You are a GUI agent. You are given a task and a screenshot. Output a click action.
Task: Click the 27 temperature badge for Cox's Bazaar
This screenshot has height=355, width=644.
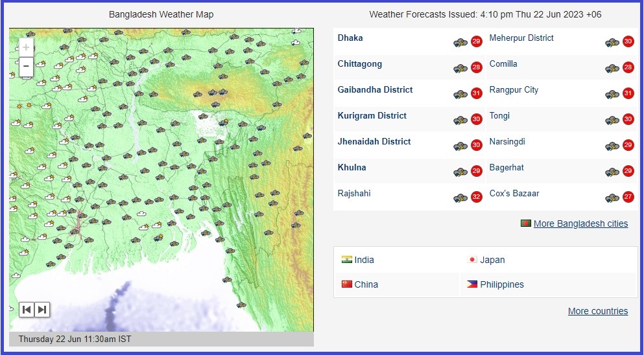[x=628, y=198]
